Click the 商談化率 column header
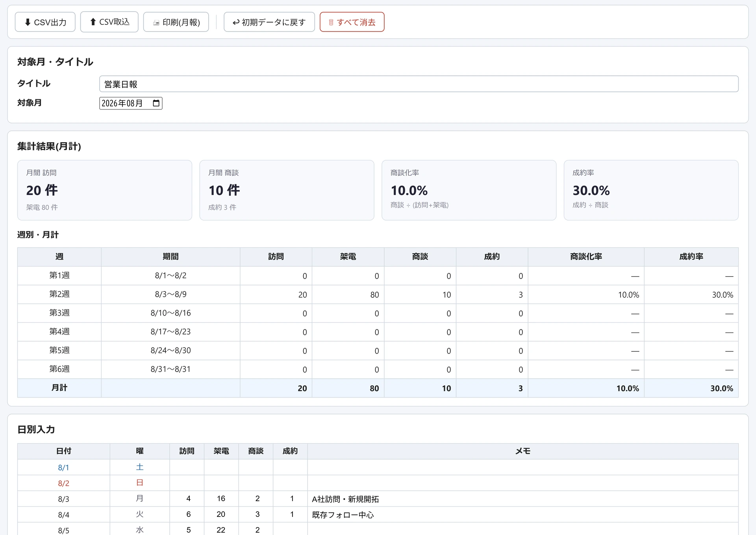 [586, 256]
